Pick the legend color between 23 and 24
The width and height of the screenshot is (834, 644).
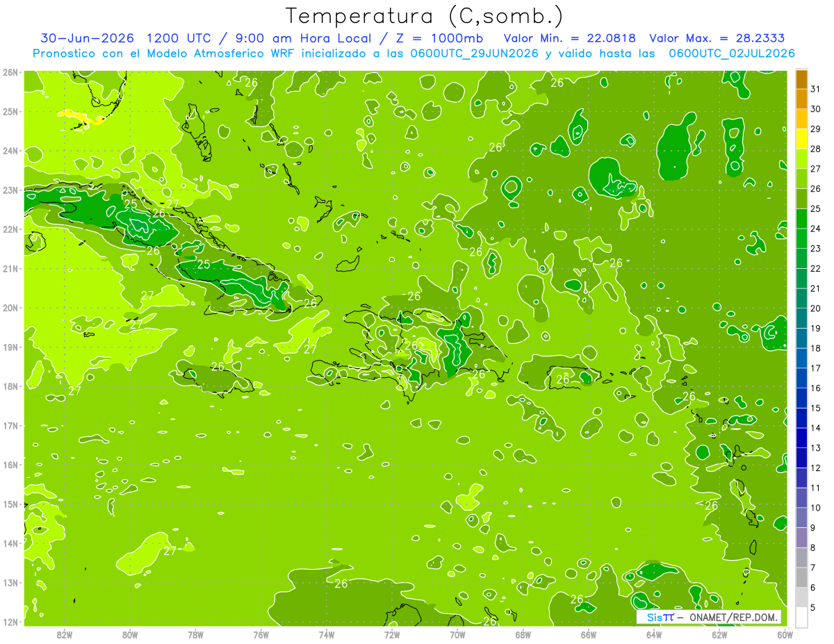(801, 238)
